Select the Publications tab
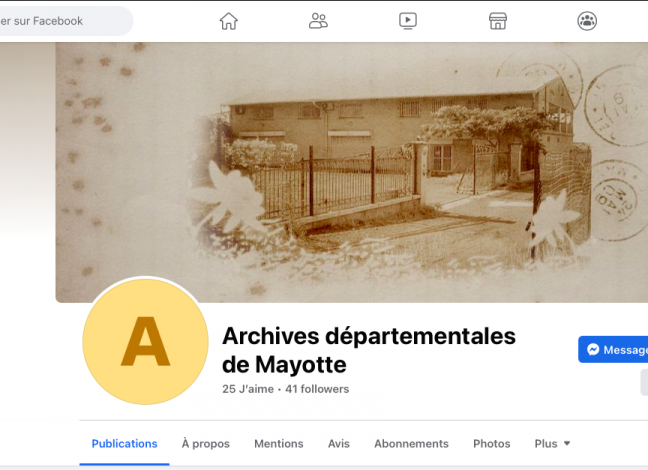 click(x=124, y=444)
